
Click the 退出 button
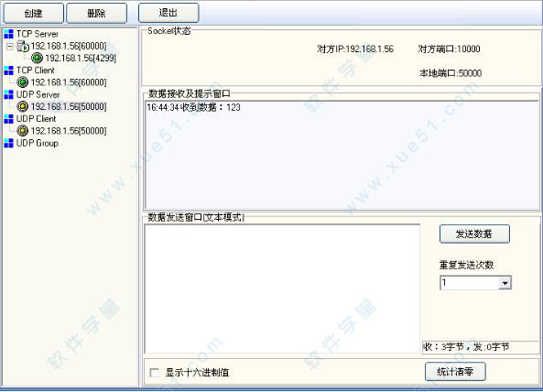tap(168, 13)
